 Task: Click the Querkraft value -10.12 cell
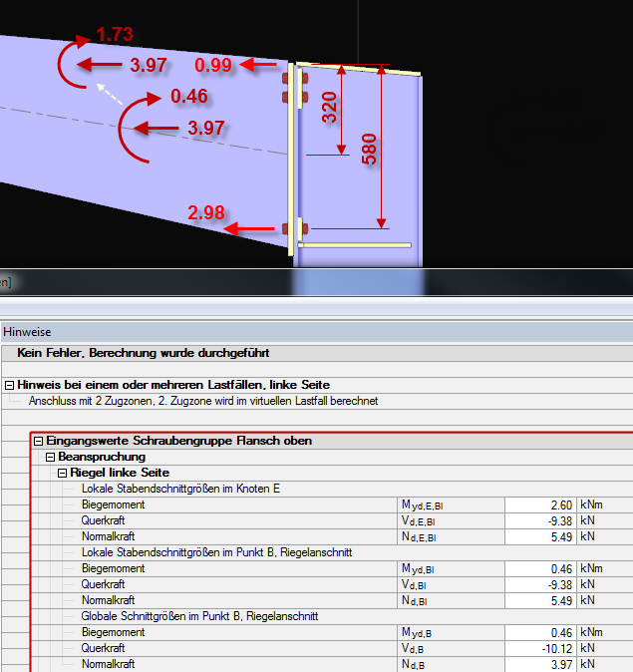(540, 648)
